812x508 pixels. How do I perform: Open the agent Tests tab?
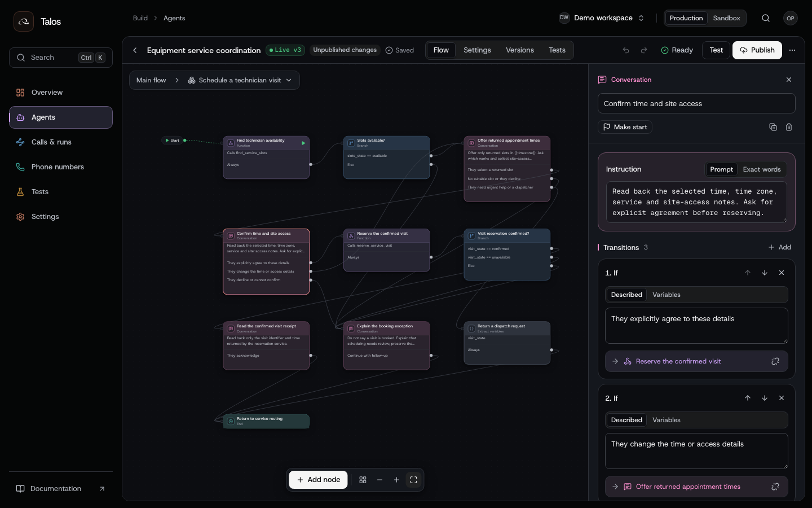tap(557, 50)
